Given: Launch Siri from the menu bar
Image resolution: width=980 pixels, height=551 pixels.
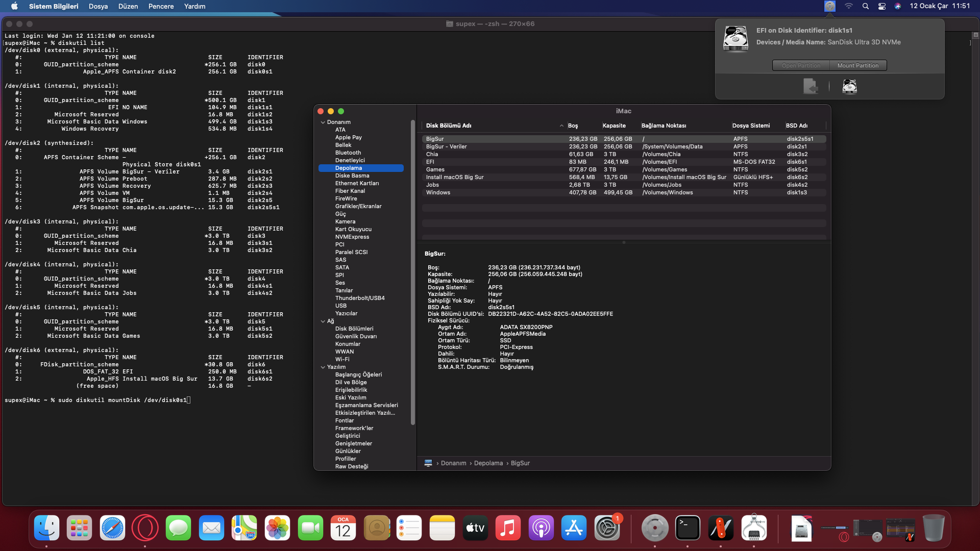Looking at the screenshot, I should 898,6.
